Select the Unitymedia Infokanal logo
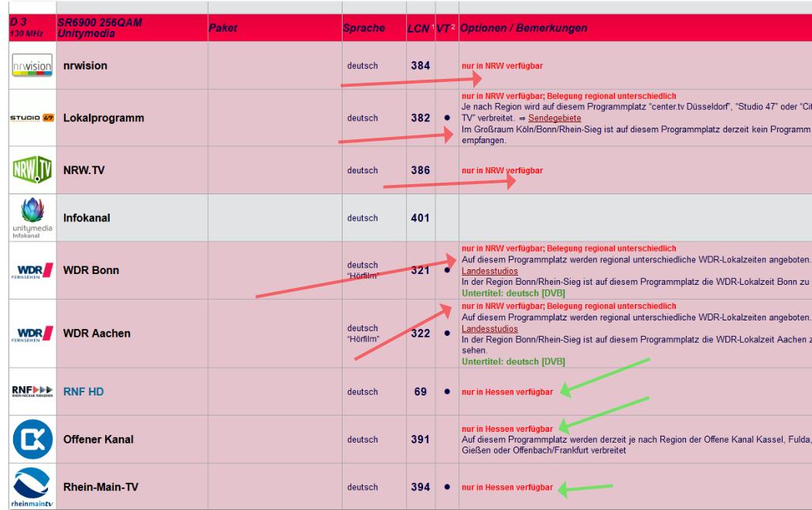 click(x=32, y=217)
